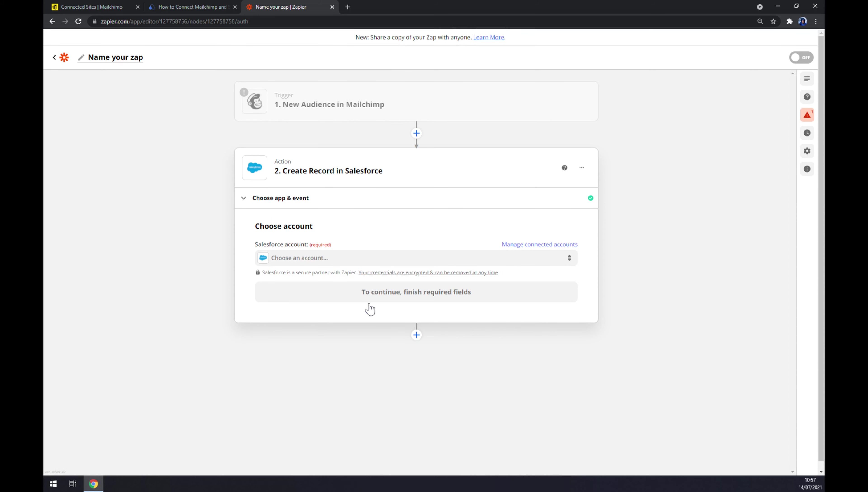
Task: Open the Chrome profile avatar
Action: pyautogui.click(x=802, y=21)
